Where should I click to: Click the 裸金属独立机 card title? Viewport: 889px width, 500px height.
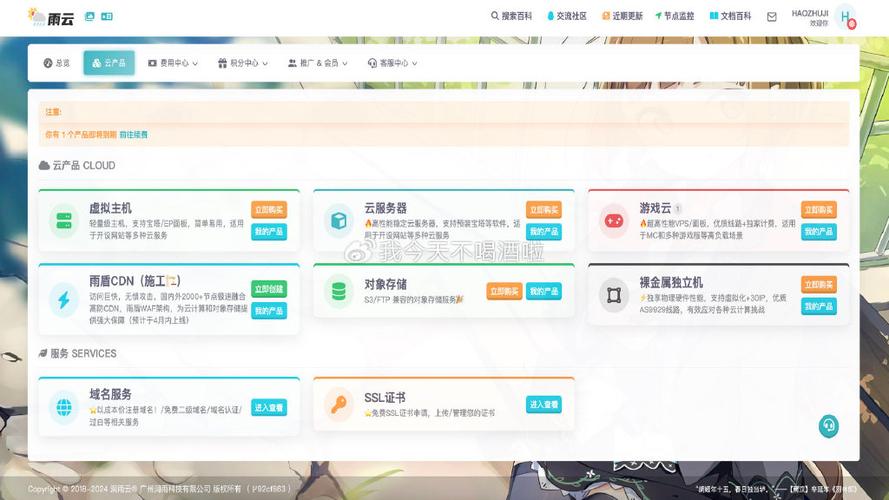click(671, 282)
